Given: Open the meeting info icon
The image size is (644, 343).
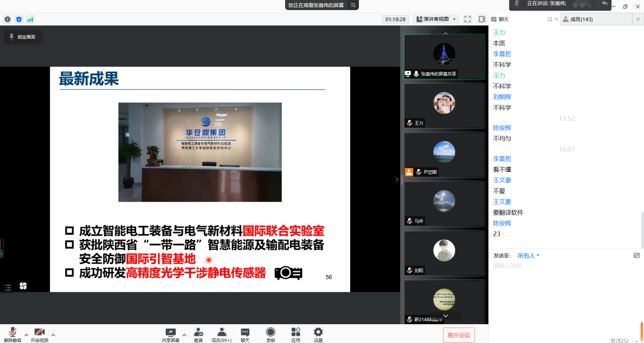Looking at the screenshot, I should click(x=8, y=19).
